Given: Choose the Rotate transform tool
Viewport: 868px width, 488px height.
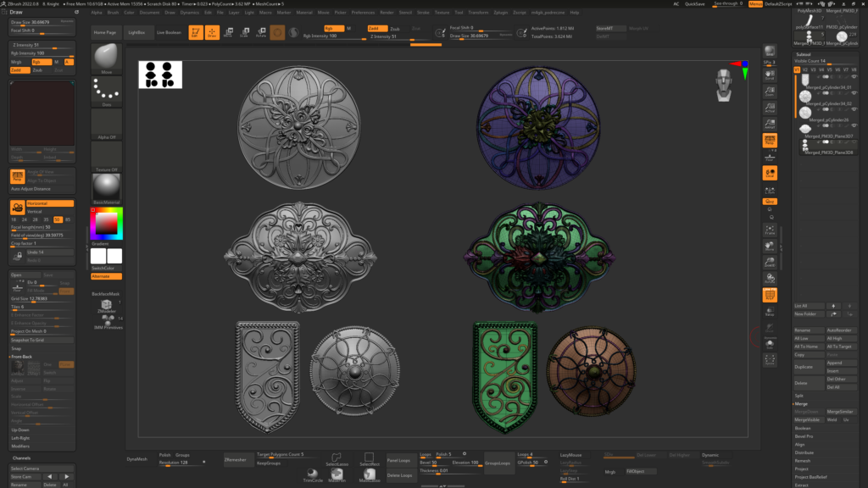Looking at the screenshot, I should tap(260, 32).
